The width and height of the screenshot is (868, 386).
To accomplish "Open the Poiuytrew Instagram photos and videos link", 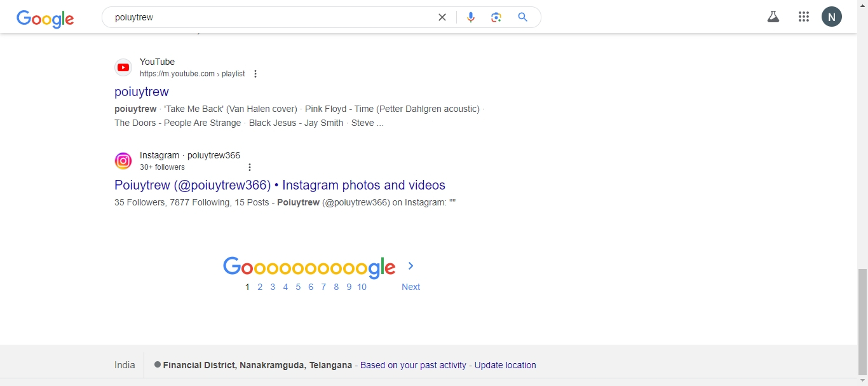I will (280, 185).
